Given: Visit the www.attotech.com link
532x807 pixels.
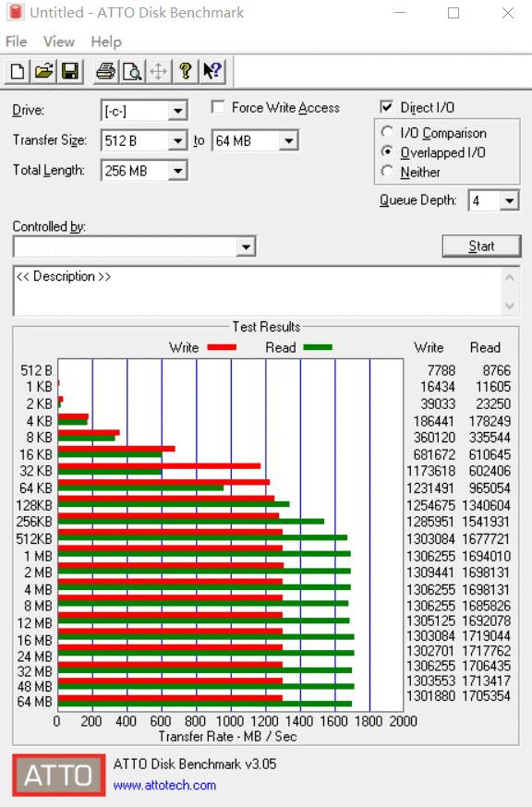Looking at the screenshot, I should pos(164,786).
